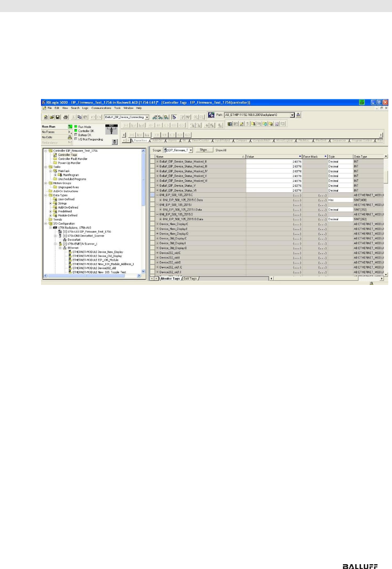The height and width of the screenshot is (569, 392).
Task: Click the RSWho network browse icon beside Path
Action: (298, 115)
